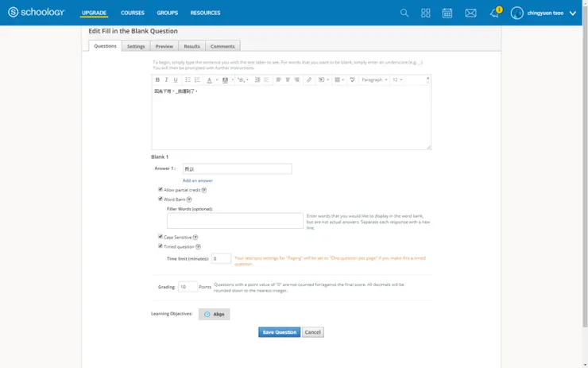Click the Add an answer link
Viewport: 588px width, 368px height.
[x=198, y=180]
